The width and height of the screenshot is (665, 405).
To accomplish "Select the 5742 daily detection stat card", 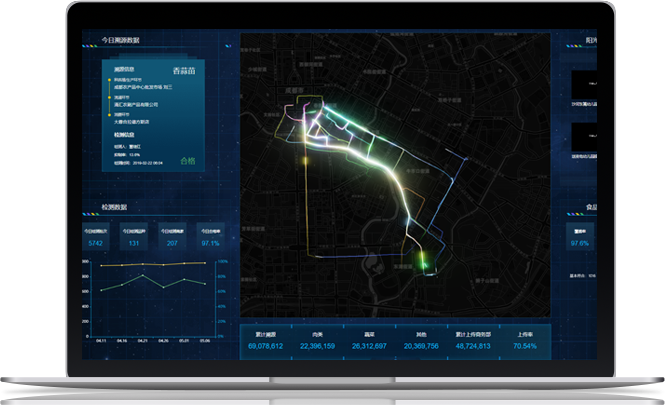I will pos(97,238).
